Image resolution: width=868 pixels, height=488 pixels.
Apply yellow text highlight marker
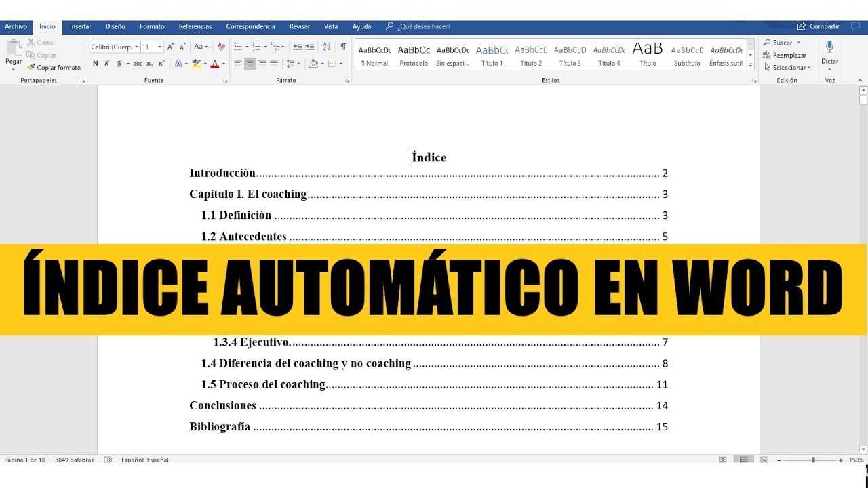(196, 64)
